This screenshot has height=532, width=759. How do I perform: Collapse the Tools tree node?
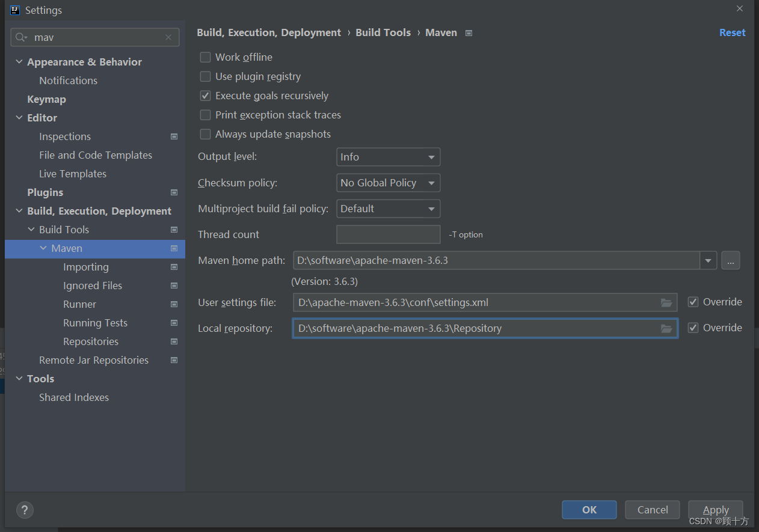[19, 379]
